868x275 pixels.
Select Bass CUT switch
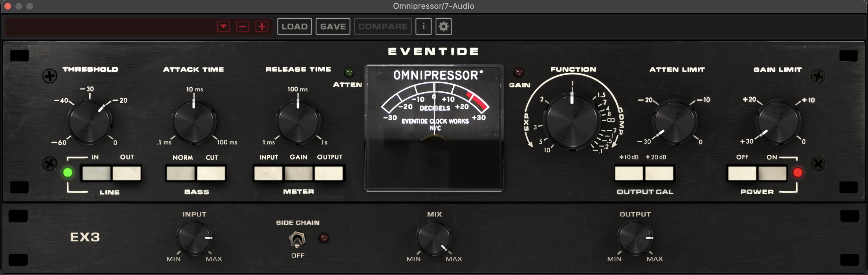point(211,173)
